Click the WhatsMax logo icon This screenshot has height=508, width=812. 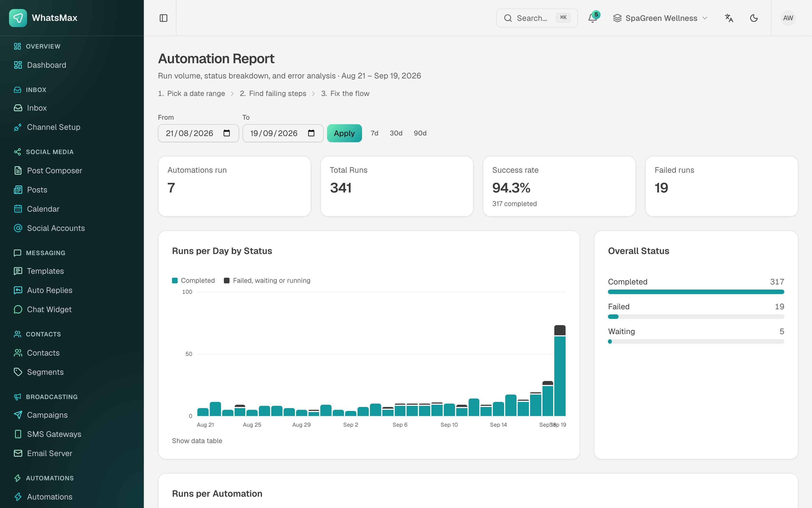tap(18, 18)
